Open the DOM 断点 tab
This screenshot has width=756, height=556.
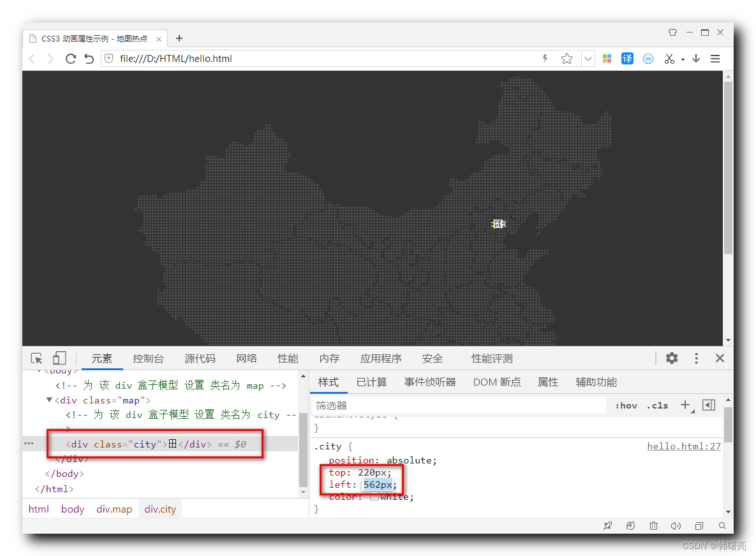[x=497, y=382]
